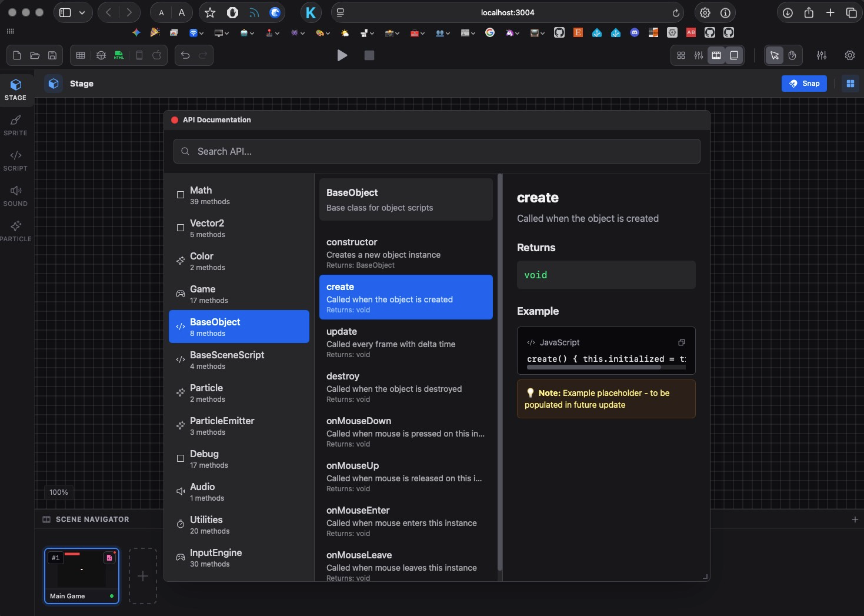Open the SCRIPT tab in sidebar

click(16, 161)
